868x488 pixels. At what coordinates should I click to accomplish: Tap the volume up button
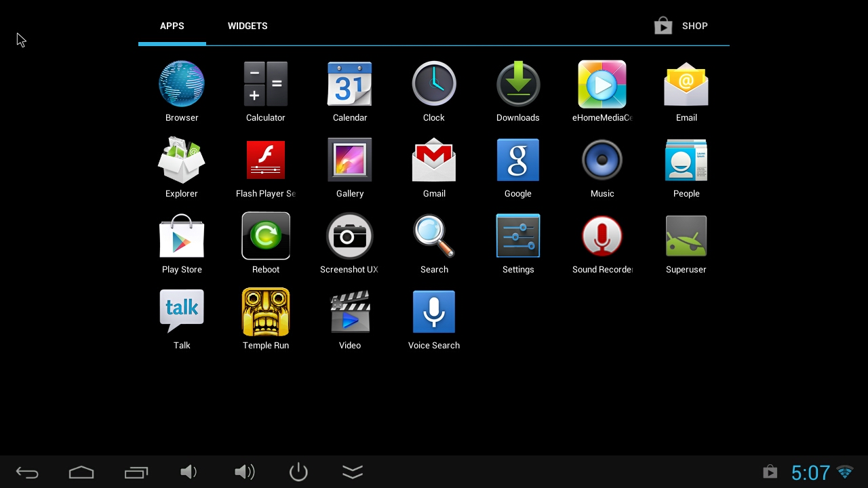[244, 472]
